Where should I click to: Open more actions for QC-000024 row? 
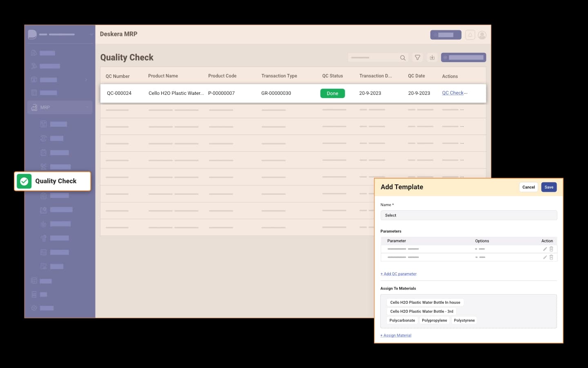coord(466,93)
